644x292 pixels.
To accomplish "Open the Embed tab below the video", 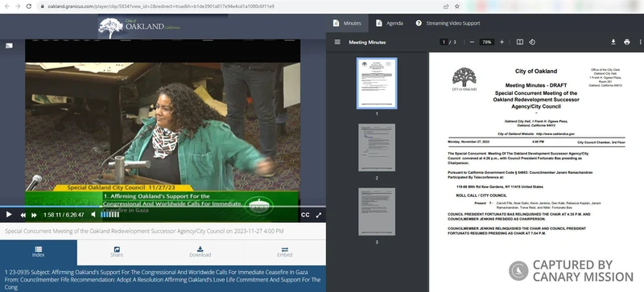I will pos(285,252).
